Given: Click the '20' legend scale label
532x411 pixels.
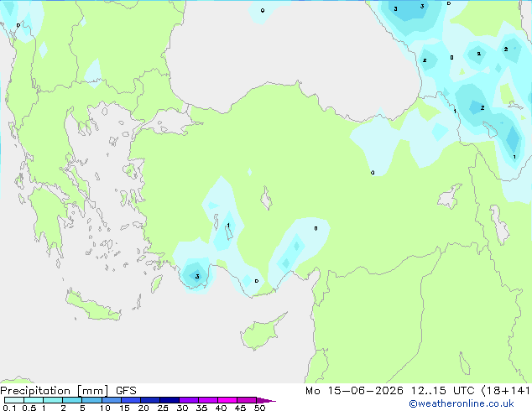Looking at the screenshot, I should click(143, 408).
